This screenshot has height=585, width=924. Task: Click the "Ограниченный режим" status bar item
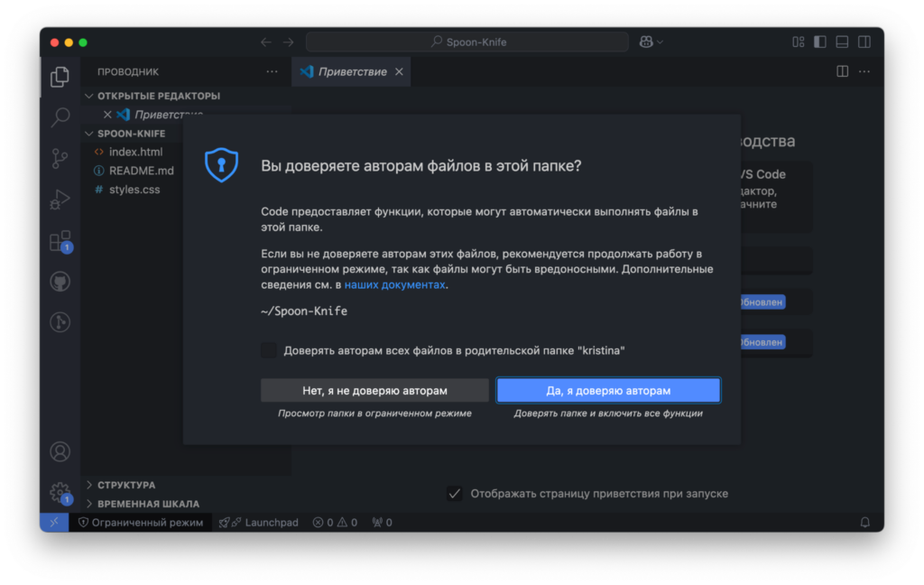(x=141, y=522)
